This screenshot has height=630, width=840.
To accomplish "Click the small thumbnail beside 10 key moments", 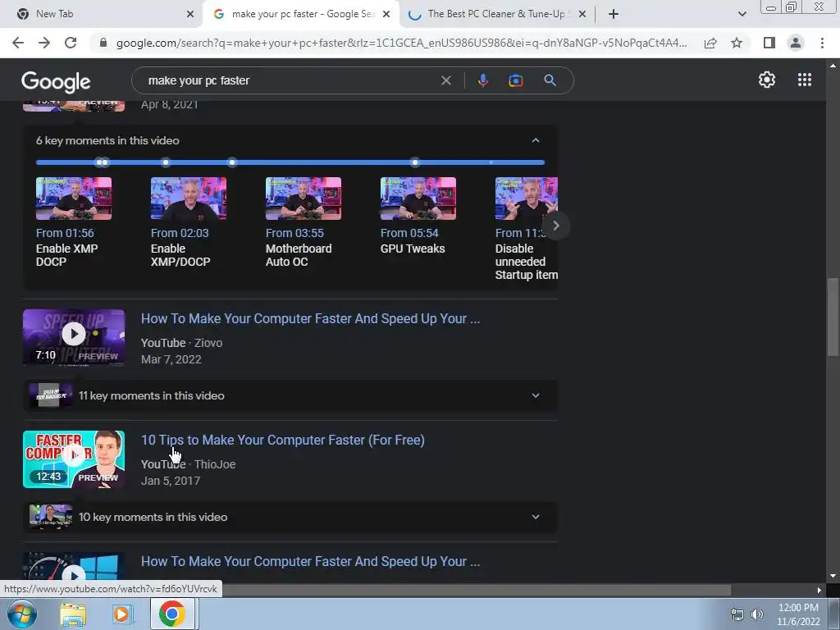I will (x=50, y=517).
